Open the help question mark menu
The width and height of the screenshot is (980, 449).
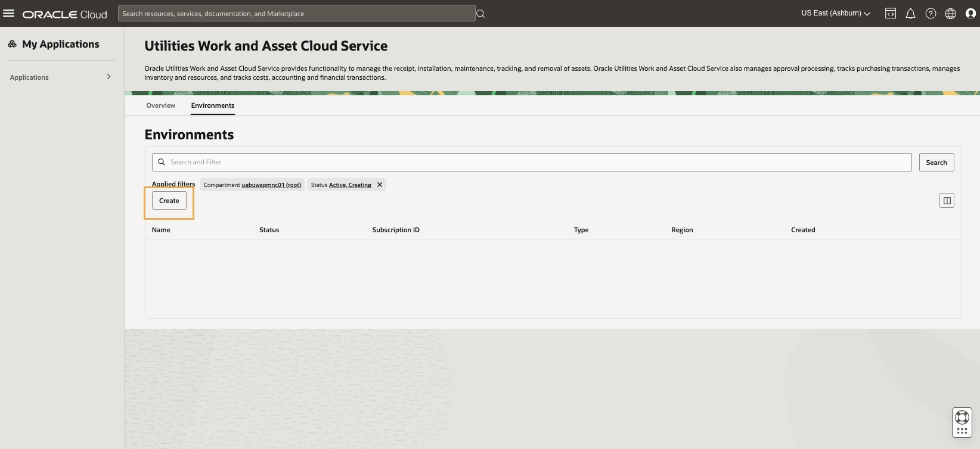point(931,14)
